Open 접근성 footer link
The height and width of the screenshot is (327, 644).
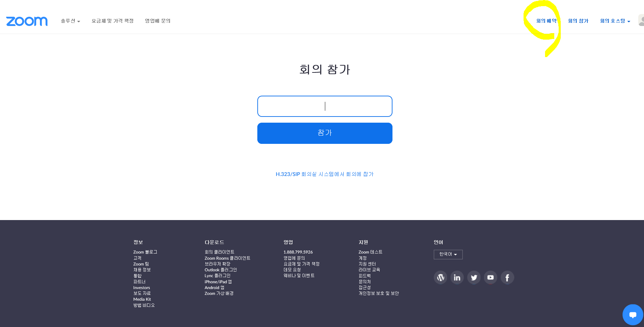pos(364,288)
